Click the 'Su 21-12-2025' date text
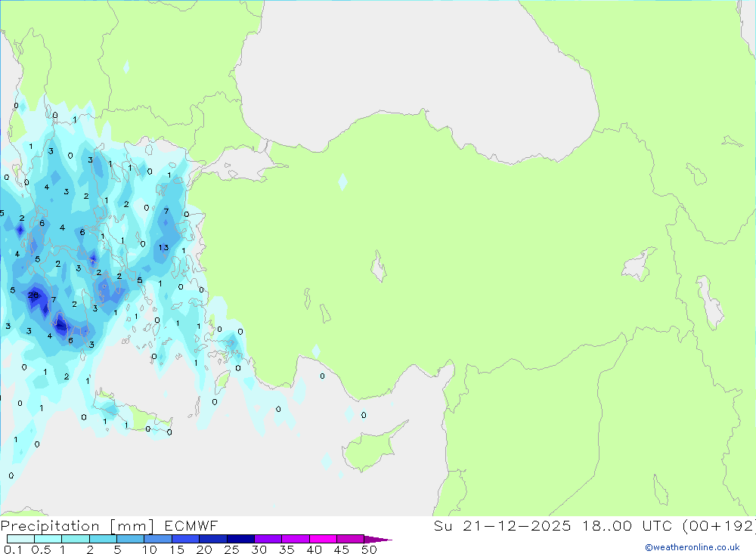 503,525
